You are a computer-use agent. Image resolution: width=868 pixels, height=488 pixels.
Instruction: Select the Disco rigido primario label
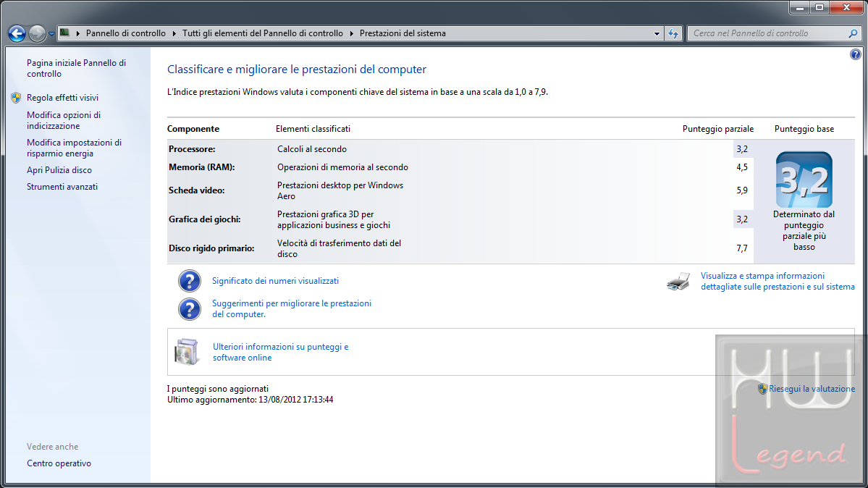[211, 248]
